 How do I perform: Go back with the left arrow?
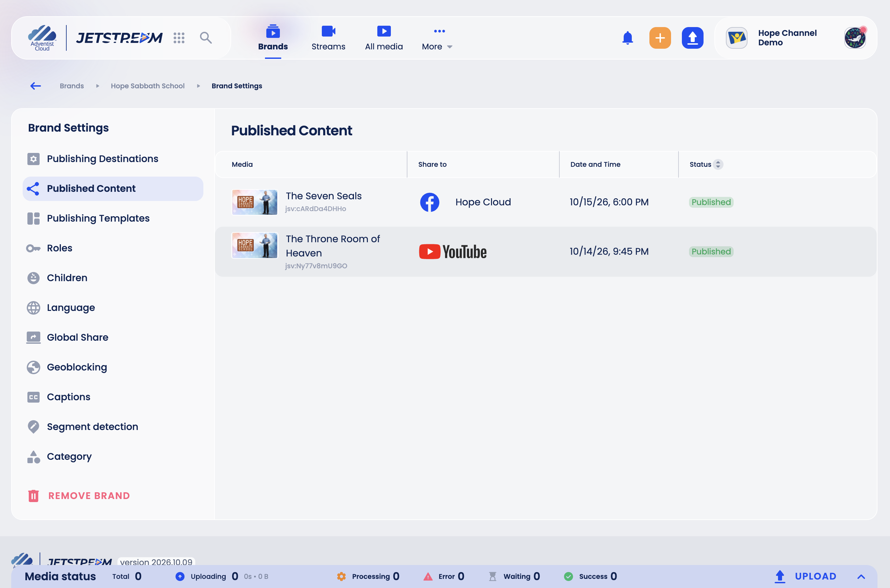(x=36, y=86)
